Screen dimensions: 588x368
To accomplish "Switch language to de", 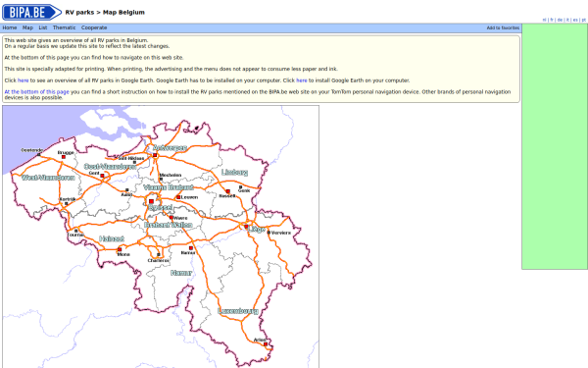I will [x=560, y=20].
